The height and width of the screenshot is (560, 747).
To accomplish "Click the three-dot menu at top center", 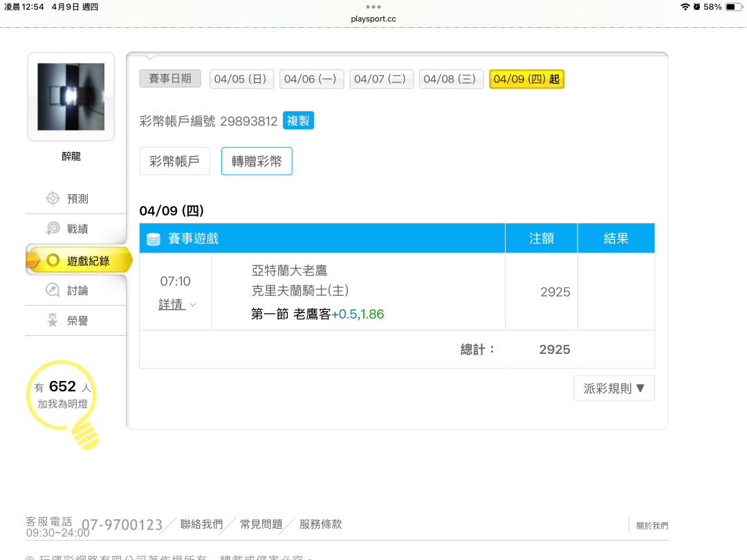I will pos(373,7).
